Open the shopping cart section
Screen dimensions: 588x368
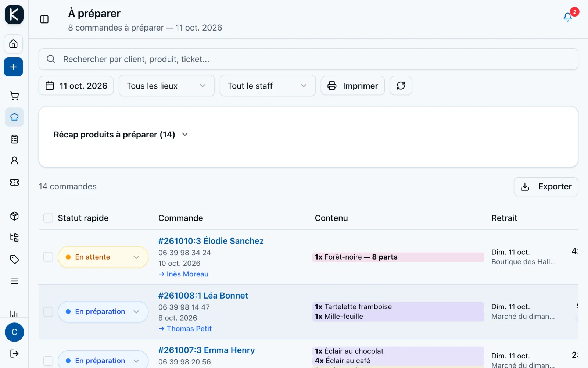tap(14, 96)
